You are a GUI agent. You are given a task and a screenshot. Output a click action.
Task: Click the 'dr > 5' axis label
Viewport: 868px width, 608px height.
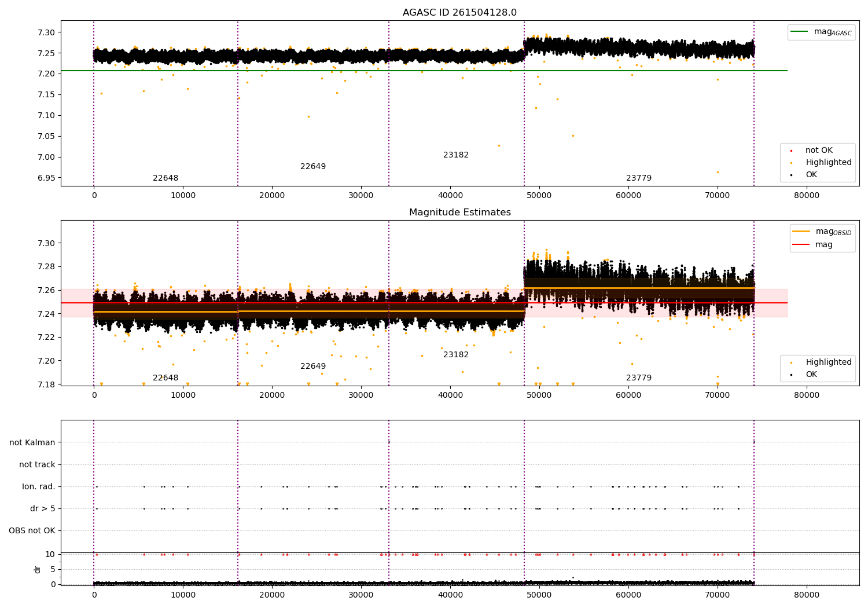(43, 509)
